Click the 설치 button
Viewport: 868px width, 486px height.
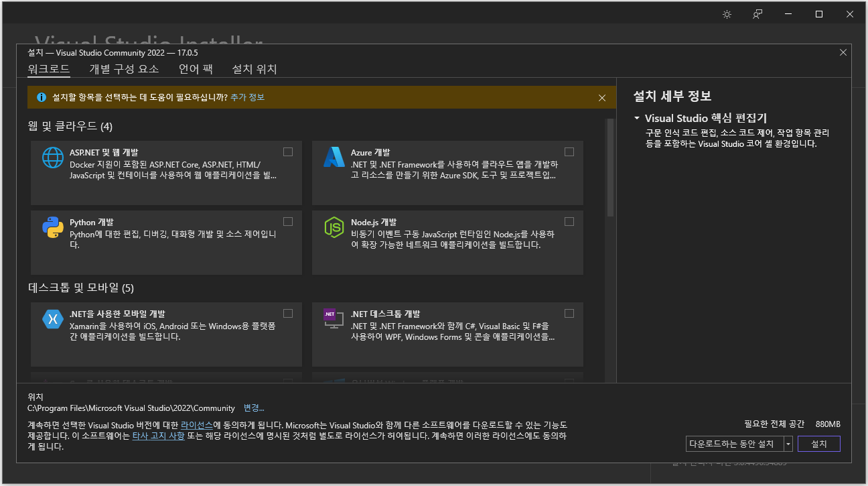[819, 444]
